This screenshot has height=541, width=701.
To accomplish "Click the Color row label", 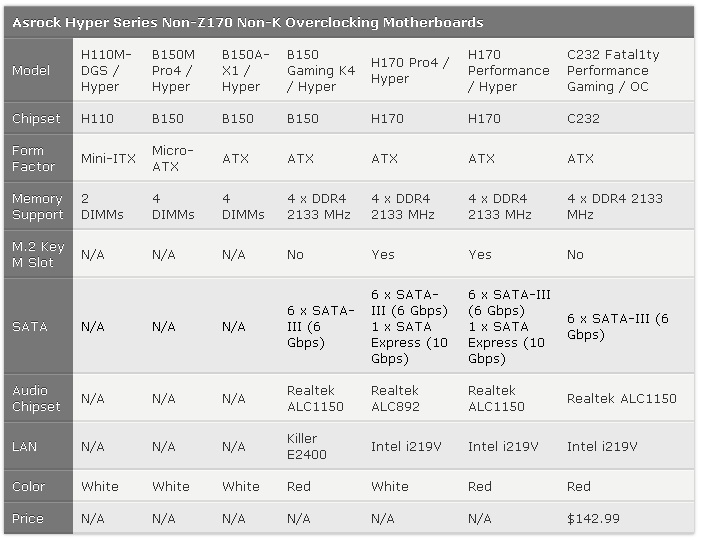I will coord(28,486).
